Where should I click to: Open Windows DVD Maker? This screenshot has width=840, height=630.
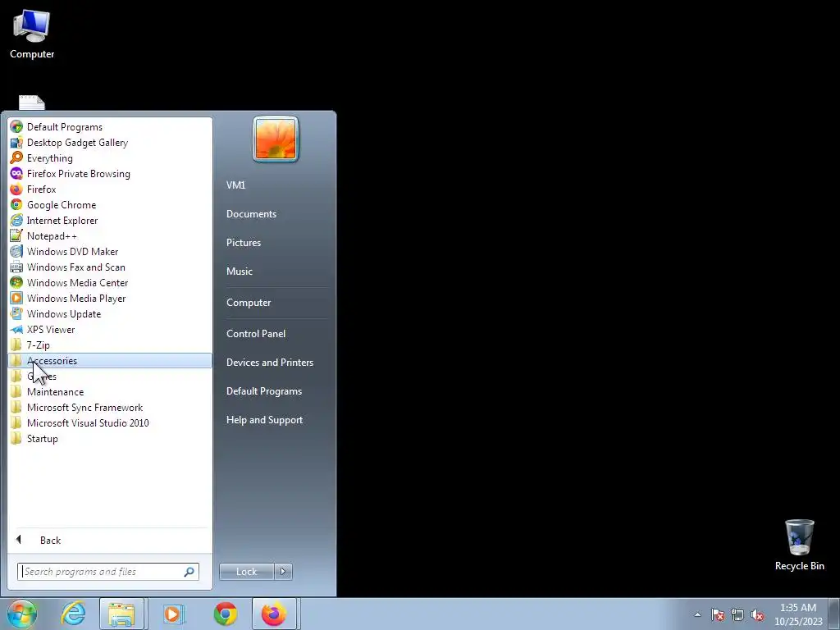tap(110, 251)
